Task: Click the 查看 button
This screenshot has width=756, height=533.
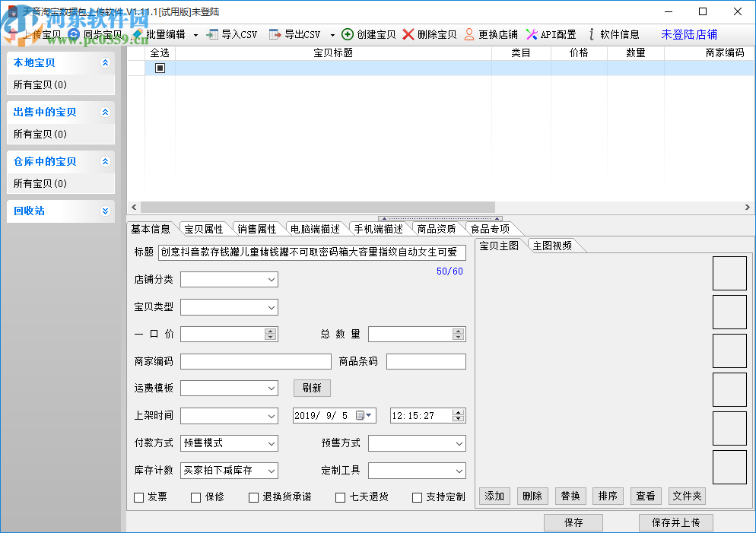Action: point(646,496)
